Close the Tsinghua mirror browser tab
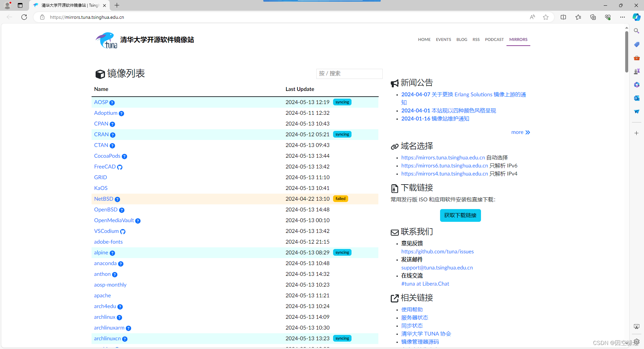644x349 pixels. 104,5
